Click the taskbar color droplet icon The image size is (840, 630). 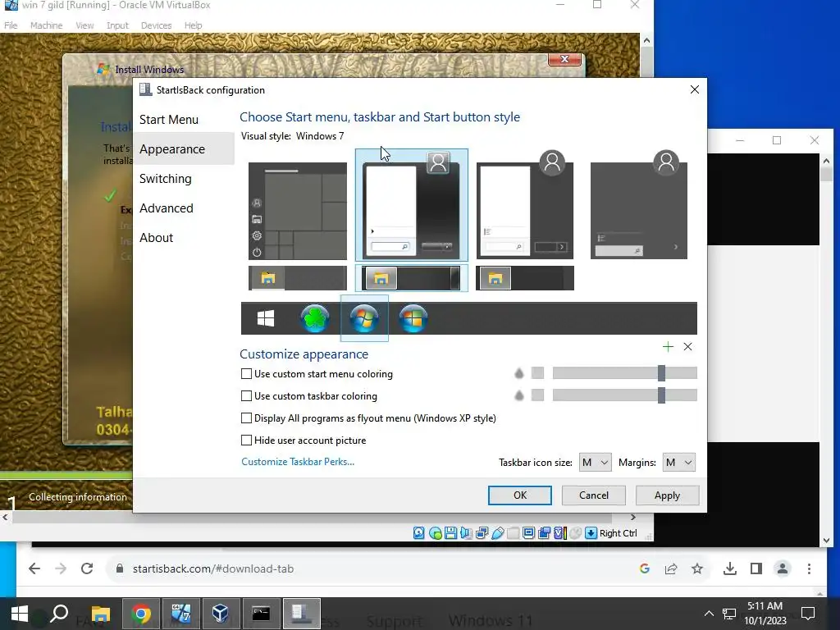(518, 395)
